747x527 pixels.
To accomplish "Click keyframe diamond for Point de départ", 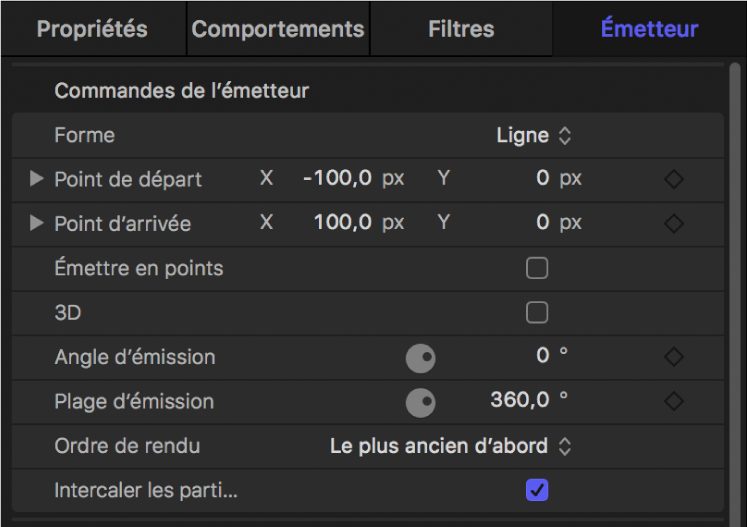I will [674, 180].
